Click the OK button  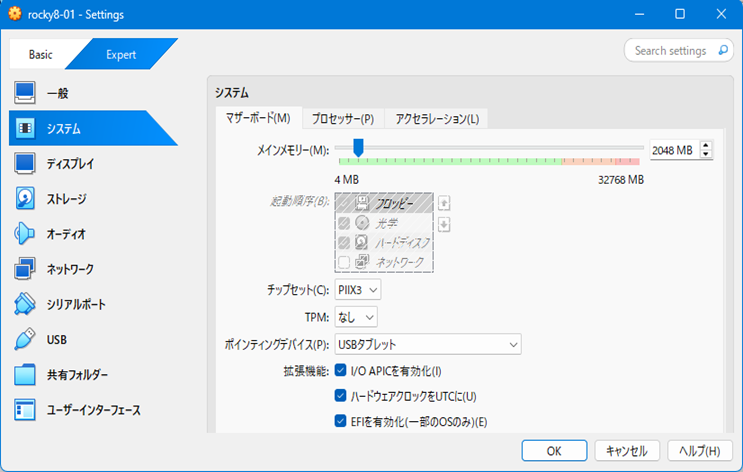(x=553, y=450)
